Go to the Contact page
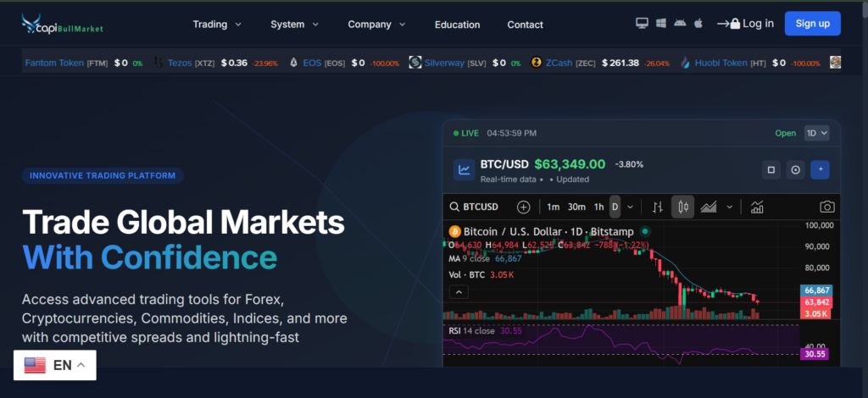 (525, 25)
